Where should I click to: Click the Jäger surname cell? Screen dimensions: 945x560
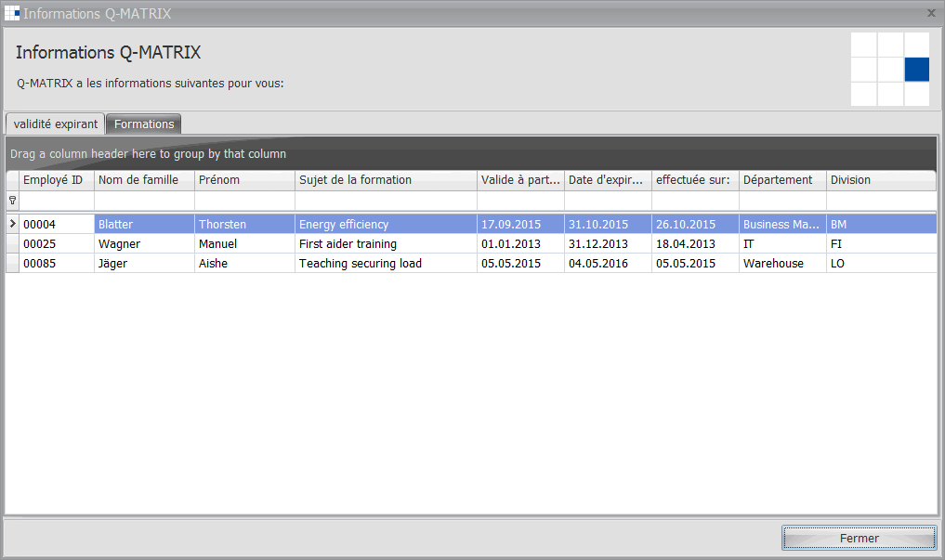[144, 263]
